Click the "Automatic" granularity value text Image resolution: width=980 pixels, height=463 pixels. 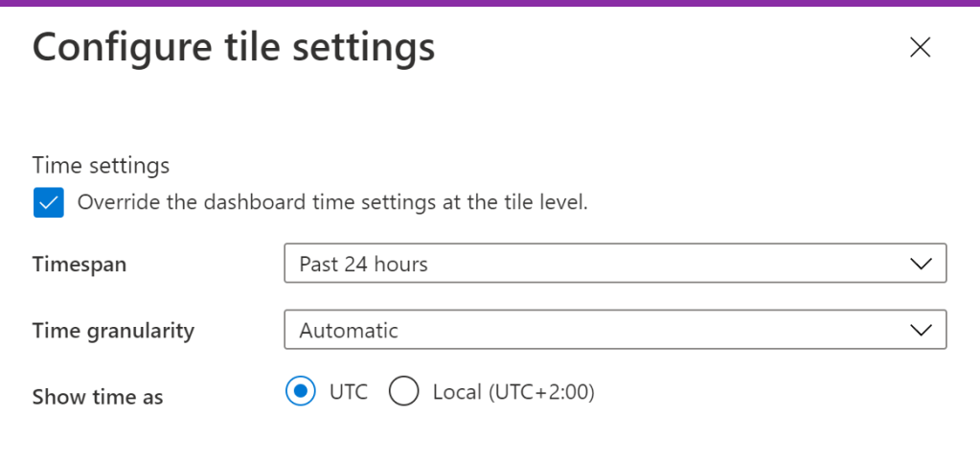pyautogui.click(x=349, y=330)
